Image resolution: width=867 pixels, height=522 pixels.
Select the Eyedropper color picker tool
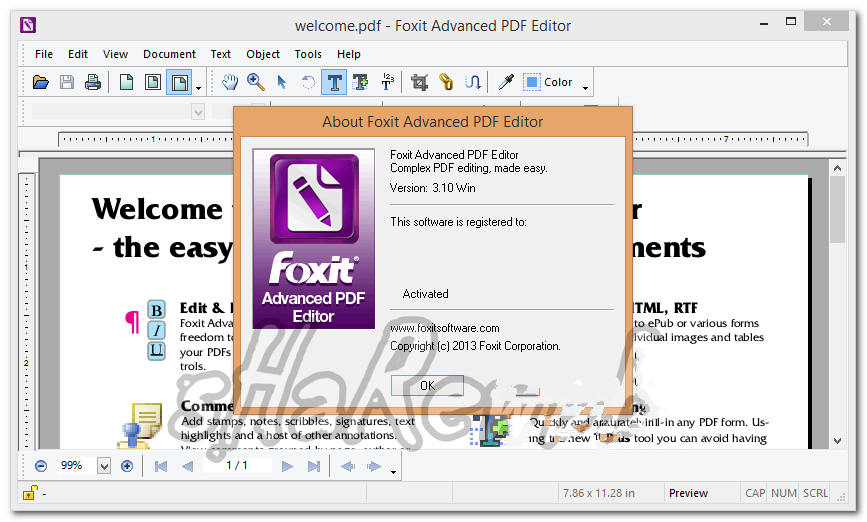[505, 82]
